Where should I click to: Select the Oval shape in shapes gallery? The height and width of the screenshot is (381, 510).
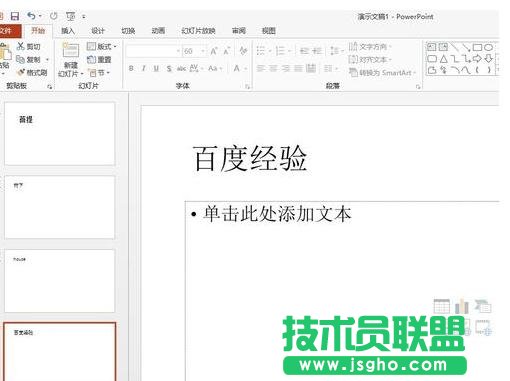pyautogui.click(x=489, y=47)
